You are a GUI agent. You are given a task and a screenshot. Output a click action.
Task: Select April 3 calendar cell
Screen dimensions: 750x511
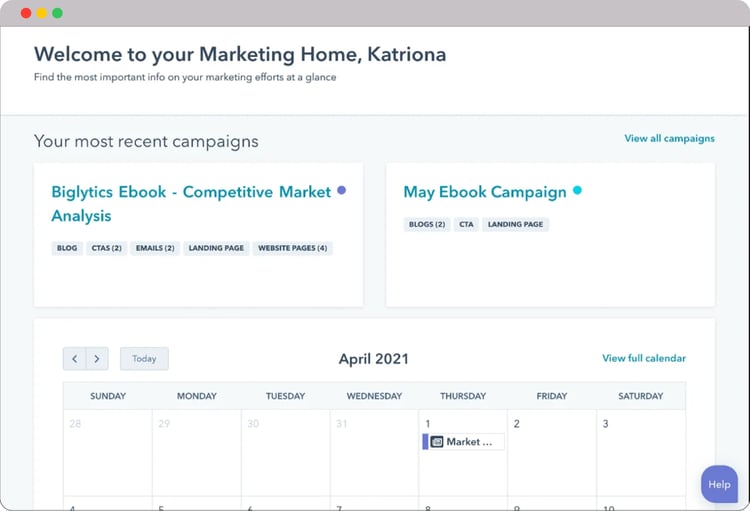pos(641,453)
